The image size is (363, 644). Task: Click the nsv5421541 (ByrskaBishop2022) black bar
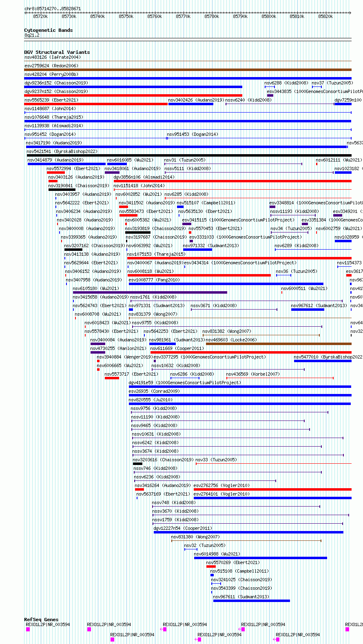point(189,155)
